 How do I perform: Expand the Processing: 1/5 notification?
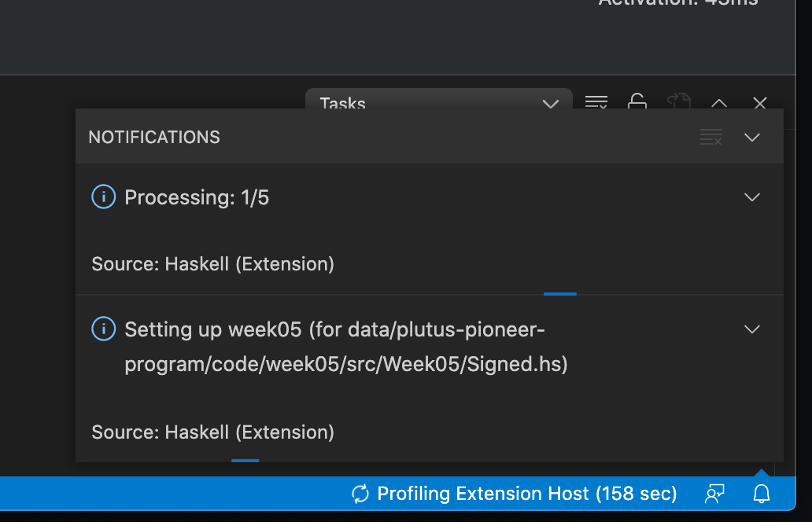click(x=752, y=197)
